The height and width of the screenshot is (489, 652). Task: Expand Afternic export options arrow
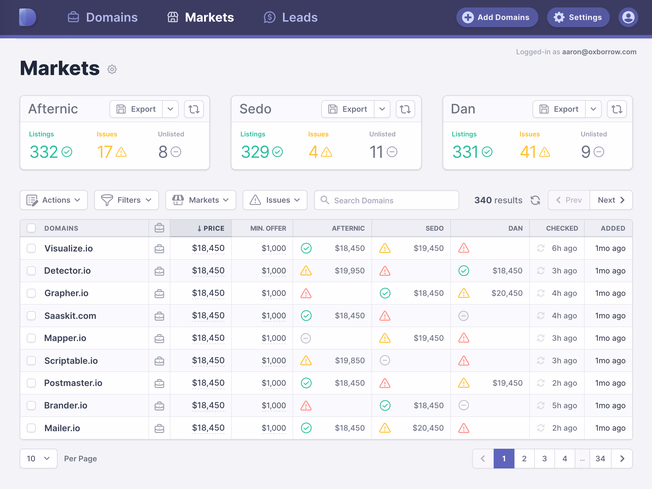[x=170, y=109]
